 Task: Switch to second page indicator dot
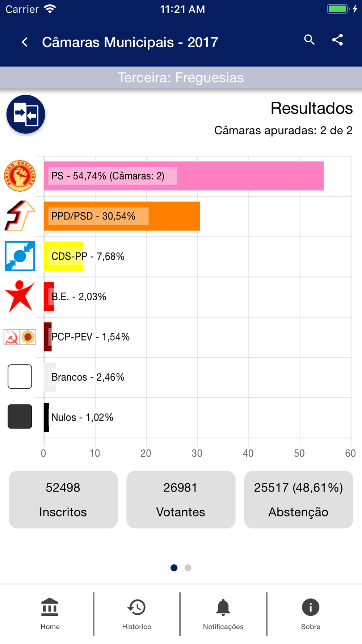pyautogui.click(x=188, y=568)
